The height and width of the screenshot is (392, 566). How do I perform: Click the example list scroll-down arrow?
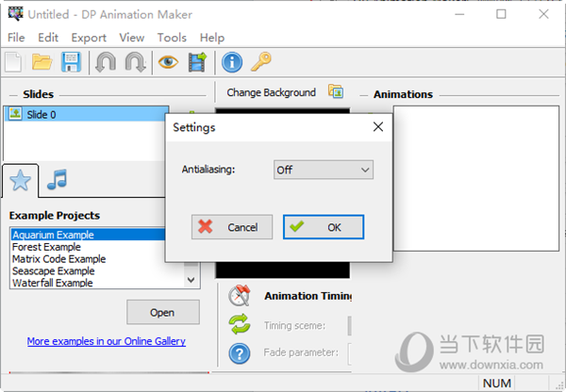pos(191,280)
